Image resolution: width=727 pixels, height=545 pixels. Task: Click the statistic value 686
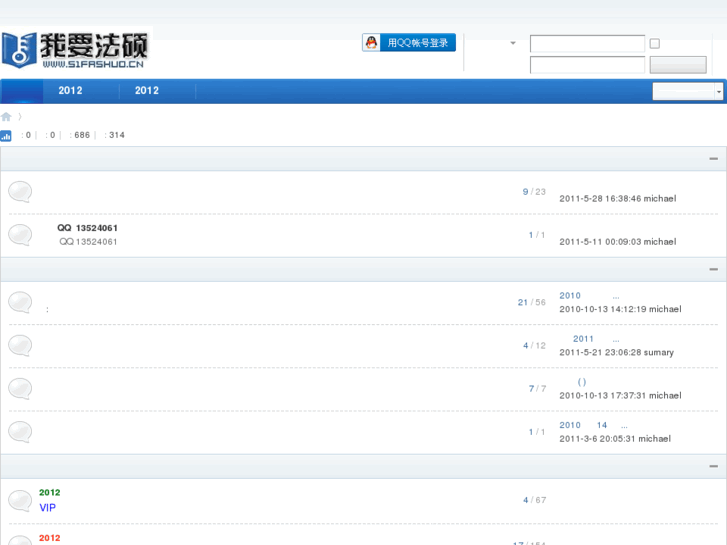82,135
